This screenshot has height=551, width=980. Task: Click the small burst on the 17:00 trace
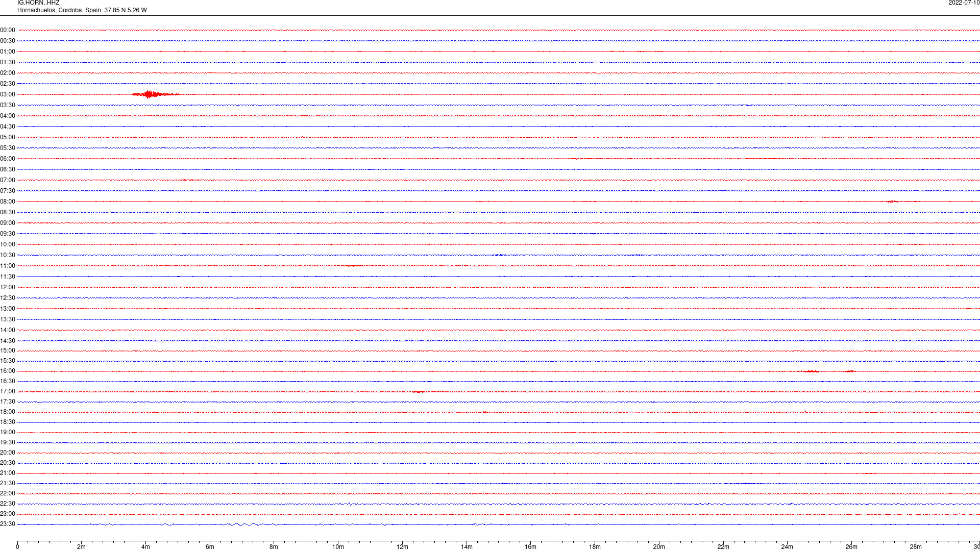point(419,392)
